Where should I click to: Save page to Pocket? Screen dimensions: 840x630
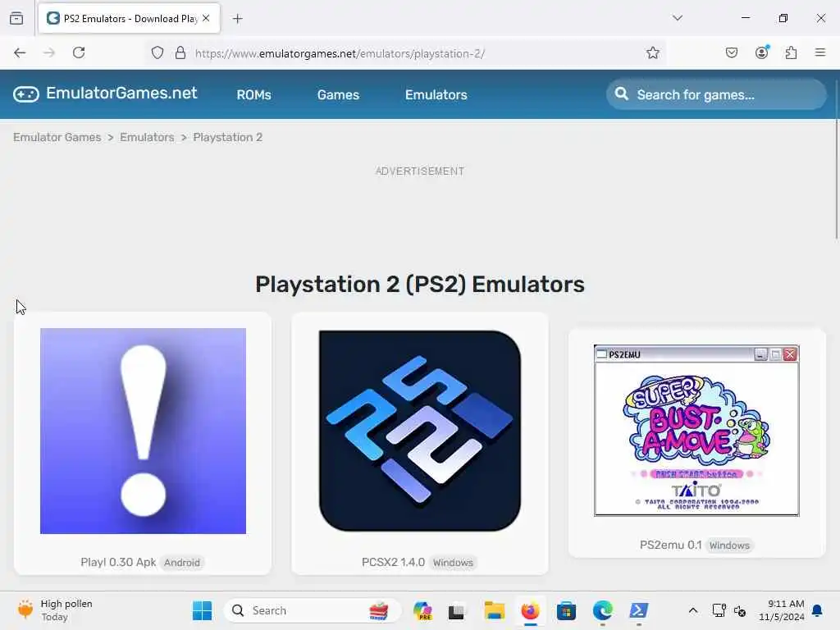732,52
